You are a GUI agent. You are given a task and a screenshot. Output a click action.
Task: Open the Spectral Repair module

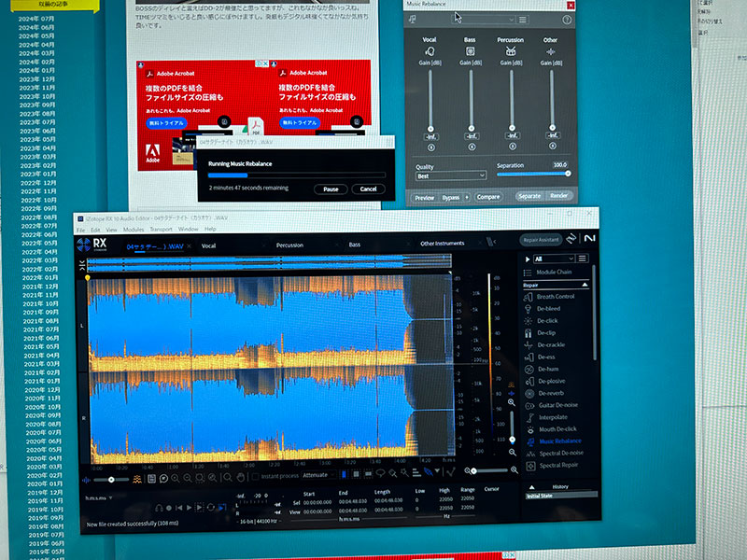[x=553, y=465]
